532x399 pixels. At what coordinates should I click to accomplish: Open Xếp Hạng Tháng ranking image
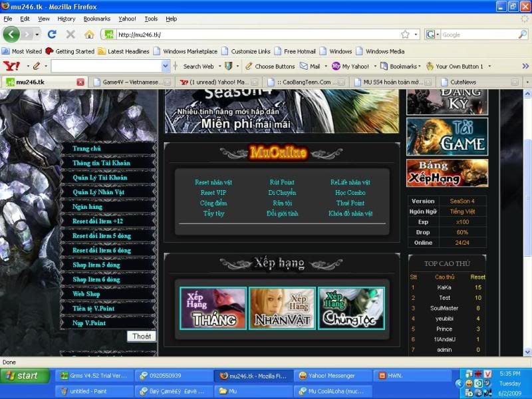click(213, 308)
